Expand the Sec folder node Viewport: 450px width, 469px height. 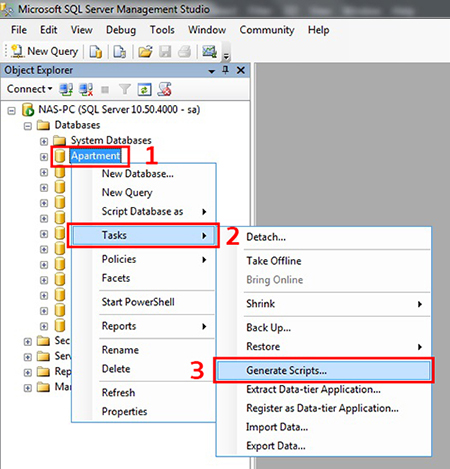28,342
